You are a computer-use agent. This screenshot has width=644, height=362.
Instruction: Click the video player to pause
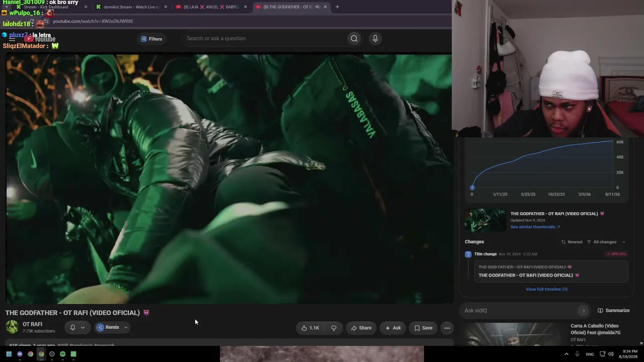(229, 179)
